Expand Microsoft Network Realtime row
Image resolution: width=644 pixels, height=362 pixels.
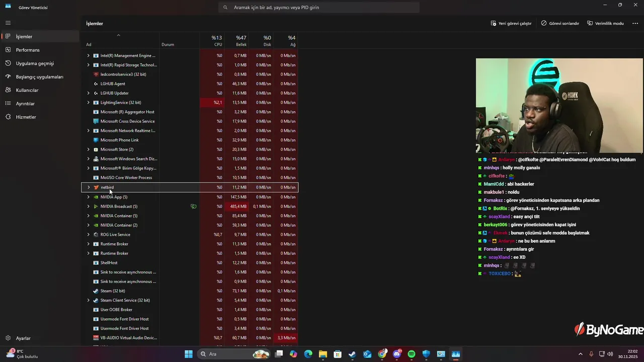pos(89,131)
